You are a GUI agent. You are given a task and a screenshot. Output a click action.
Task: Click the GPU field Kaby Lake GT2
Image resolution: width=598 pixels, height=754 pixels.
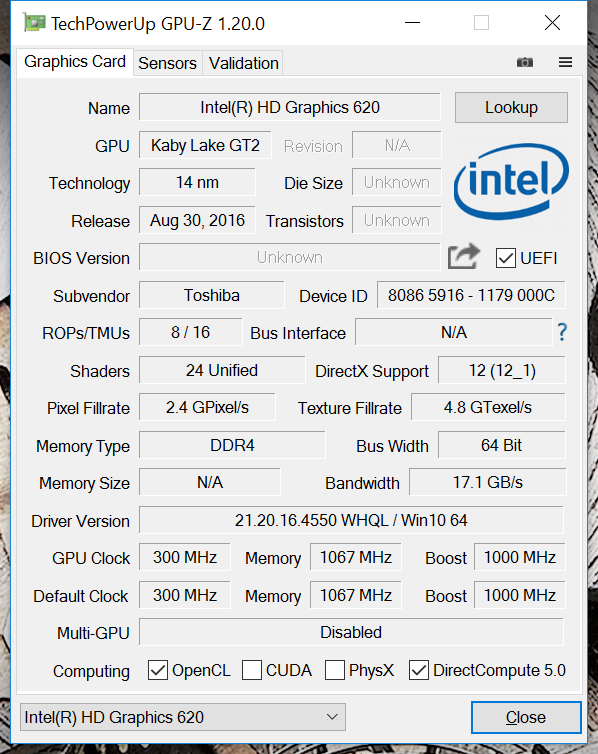coord(205,145)
